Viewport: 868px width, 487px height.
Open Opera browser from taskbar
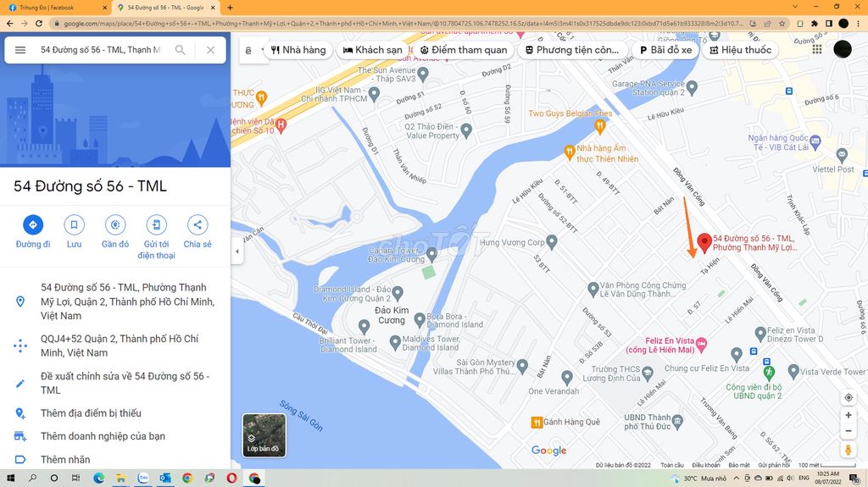(231, 478)
